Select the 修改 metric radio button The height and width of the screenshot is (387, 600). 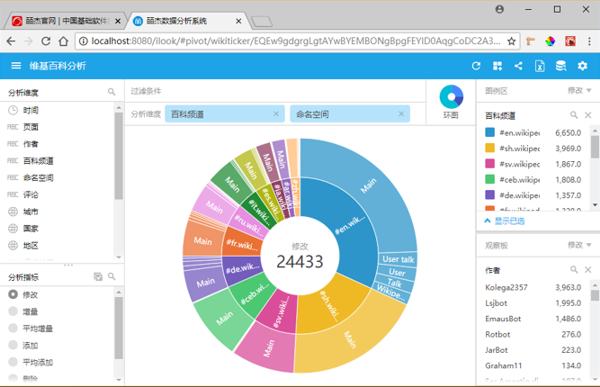[13, 294]
